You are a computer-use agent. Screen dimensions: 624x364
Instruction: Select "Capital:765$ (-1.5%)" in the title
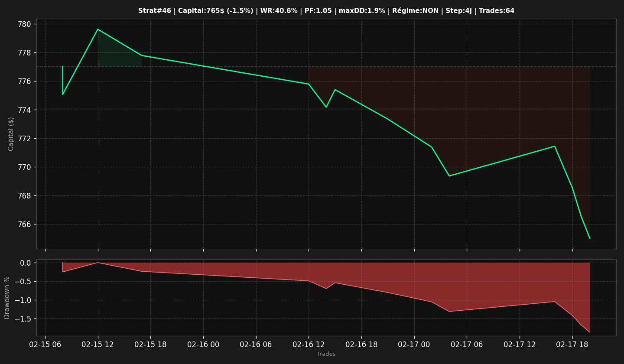point(215,11)
